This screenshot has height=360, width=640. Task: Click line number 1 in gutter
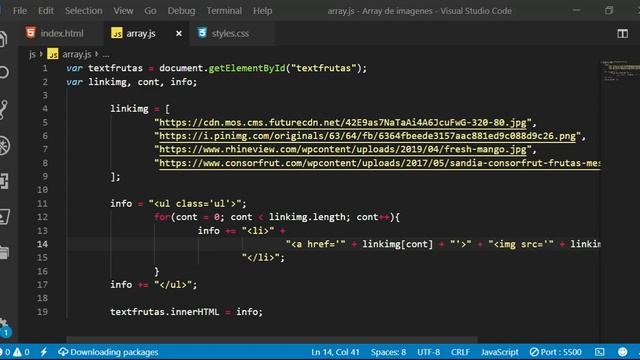45,68
